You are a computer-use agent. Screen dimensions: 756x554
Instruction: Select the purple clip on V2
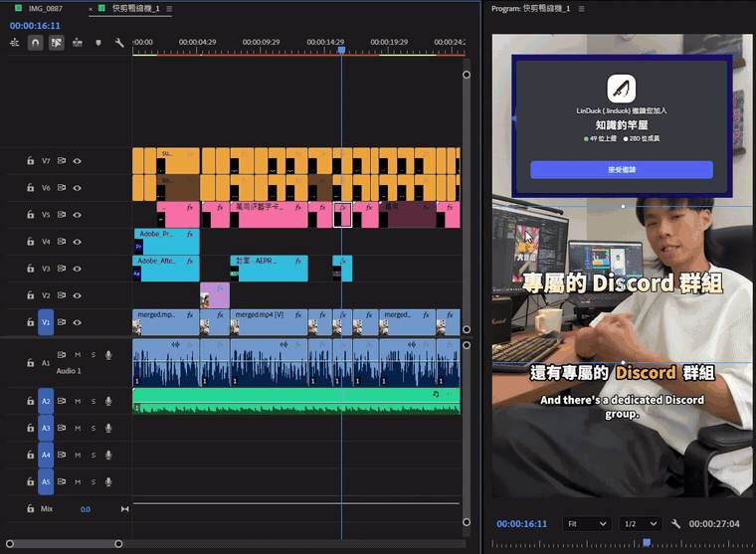[x=215, y=295]
